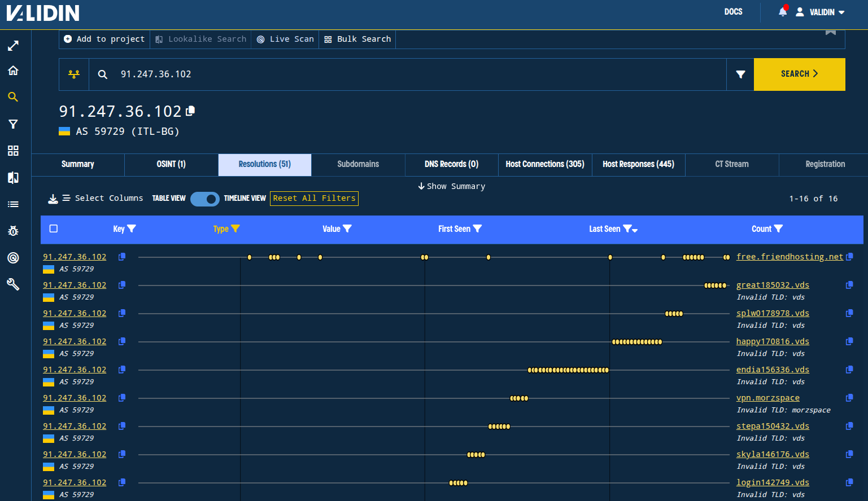Screen dimensions: 868x501
Task: Copy login142749.vds value
Action: [849, 482]
